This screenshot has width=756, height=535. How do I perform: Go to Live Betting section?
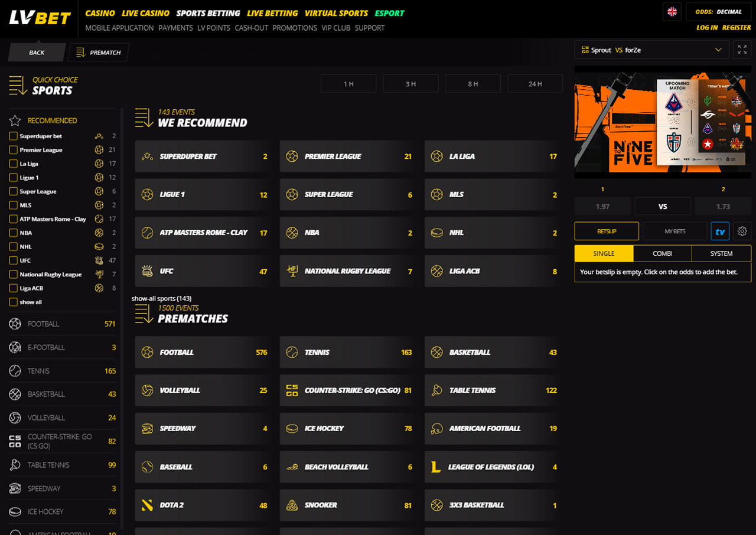click(272, 13)
